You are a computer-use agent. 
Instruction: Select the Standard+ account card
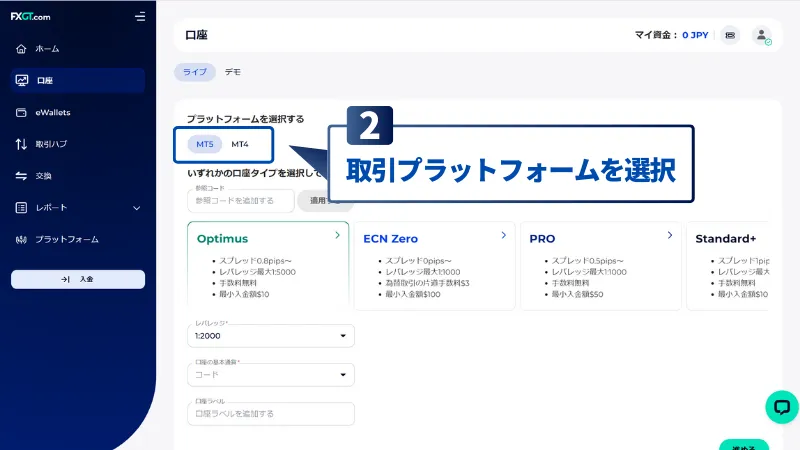728,265
